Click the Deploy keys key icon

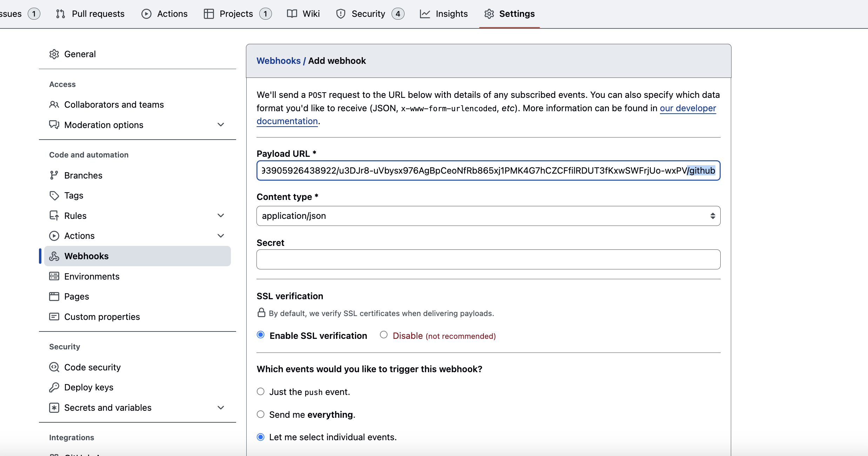point(54,387)
